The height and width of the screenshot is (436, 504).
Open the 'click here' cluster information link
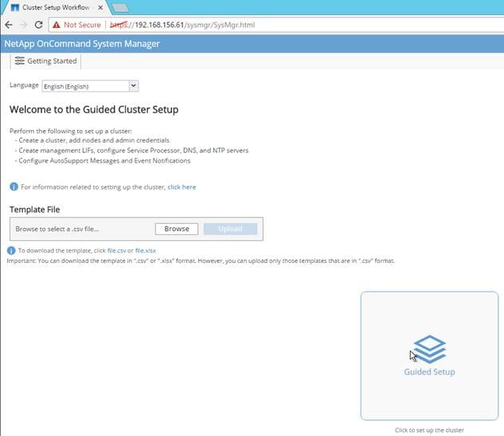click(182, 187)
